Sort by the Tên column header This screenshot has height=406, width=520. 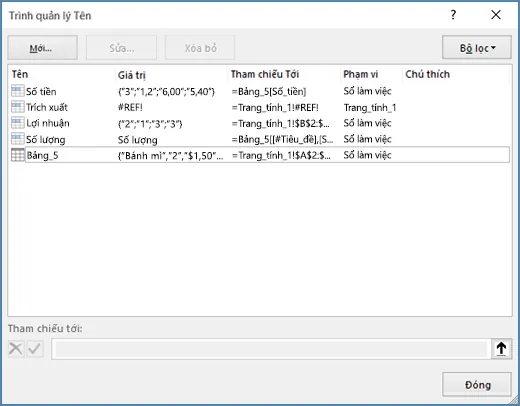[x=20, y=74]
